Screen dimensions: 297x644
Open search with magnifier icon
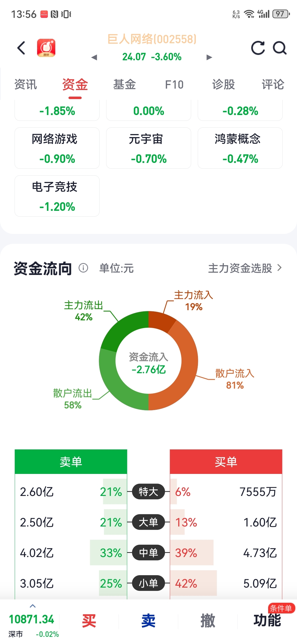pos(280,48)
